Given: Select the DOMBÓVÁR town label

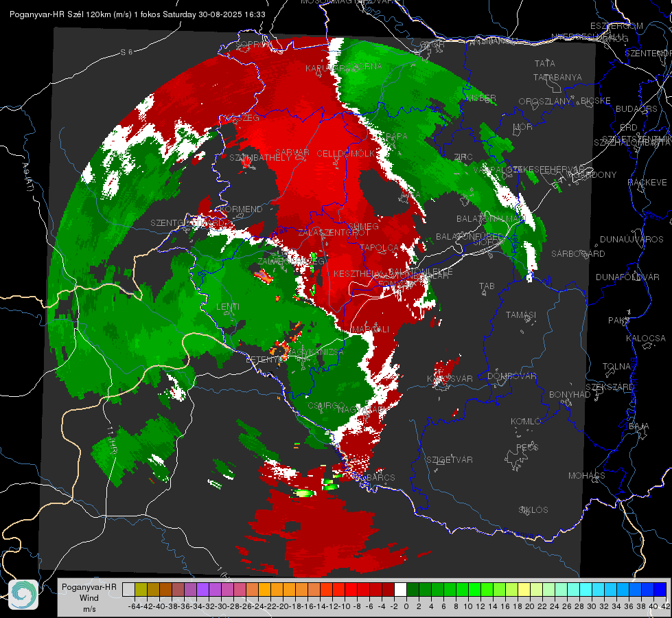Looking at the screenshot, I should 512,376.
